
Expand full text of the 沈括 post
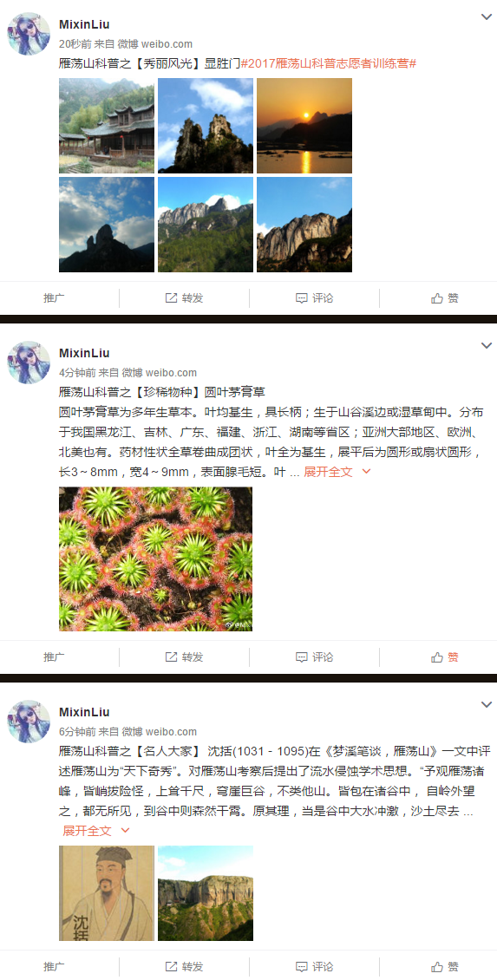click(96, 831)
